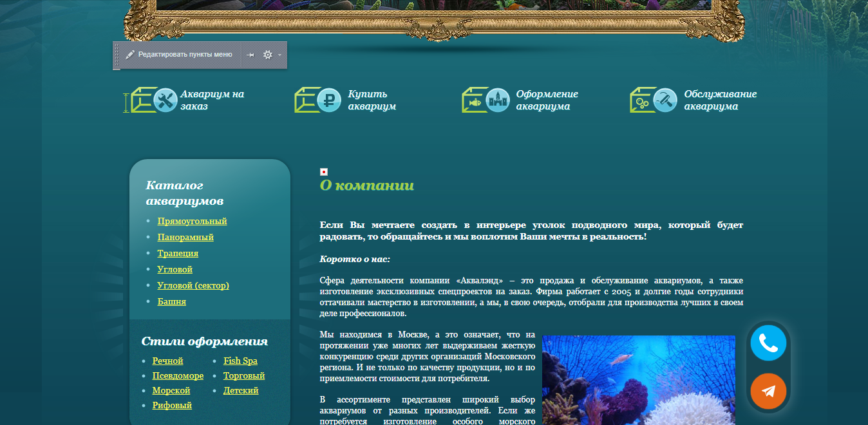Click the green fish box icon by Оформление аквариума

475,100
